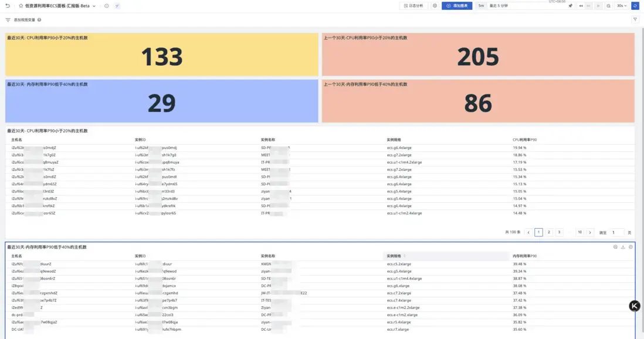Select page 2 in the CPU table pagination
Screen dimensions: 644x339
[549, 233]
